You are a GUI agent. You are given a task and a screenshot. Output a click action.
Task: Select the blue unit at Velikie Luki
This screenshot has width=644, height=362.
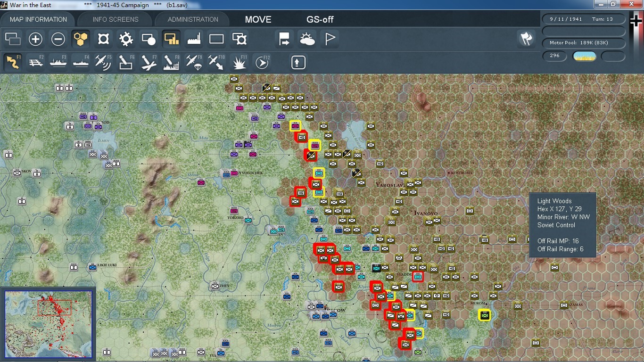92,268
